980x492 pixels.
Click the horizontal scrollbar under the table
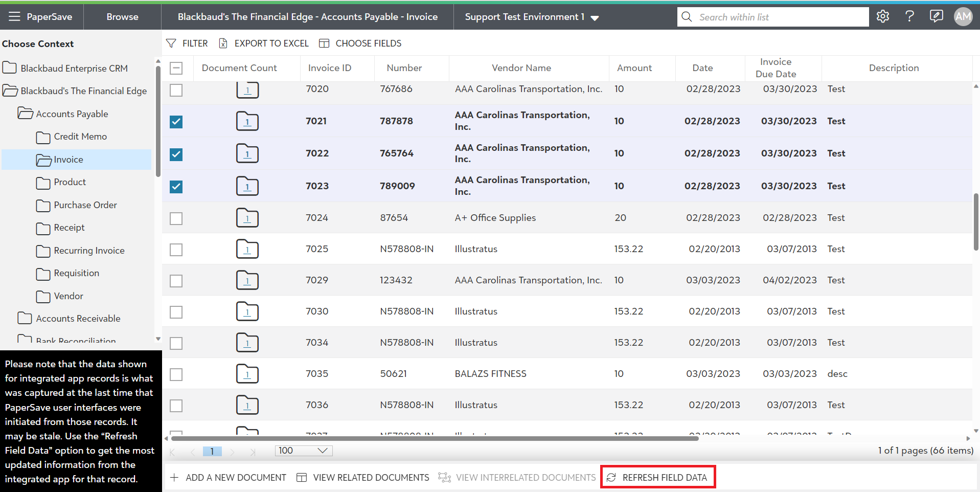[x=435, y=438]
